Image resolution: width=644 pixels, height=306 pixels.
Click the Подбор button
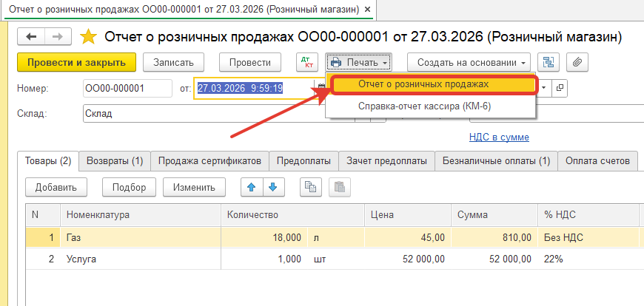click(130, 188)
